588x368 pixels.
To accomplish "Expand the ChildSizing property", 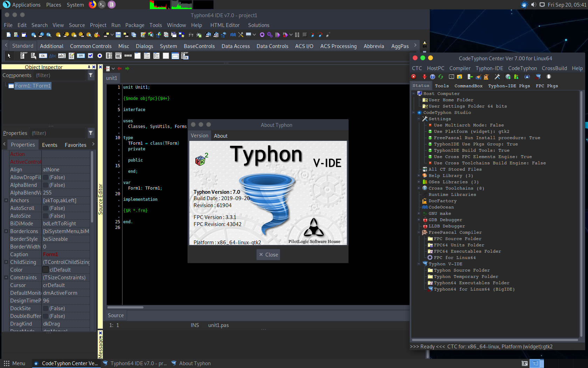I will tap(6, 262).
